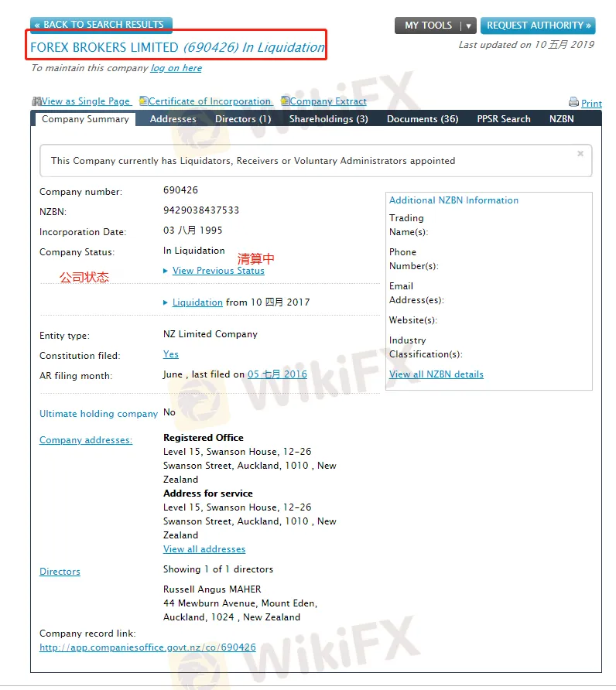Switch to the Company Summary tab

85,119
